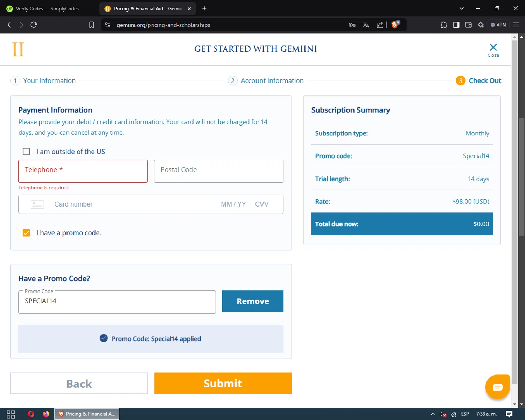Screen dimensions: 525x420
Task: Open the password key icon in address bar
Action: coord(352,25)
